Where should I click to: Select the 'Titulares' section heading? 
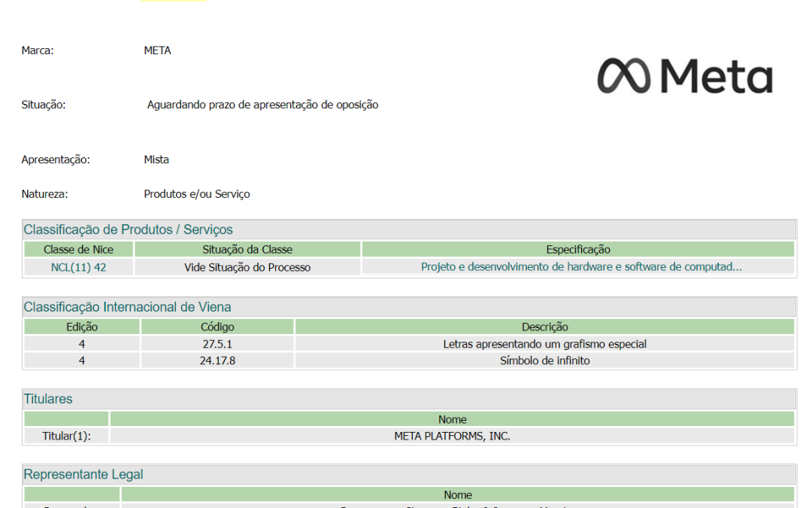(48, 399)
